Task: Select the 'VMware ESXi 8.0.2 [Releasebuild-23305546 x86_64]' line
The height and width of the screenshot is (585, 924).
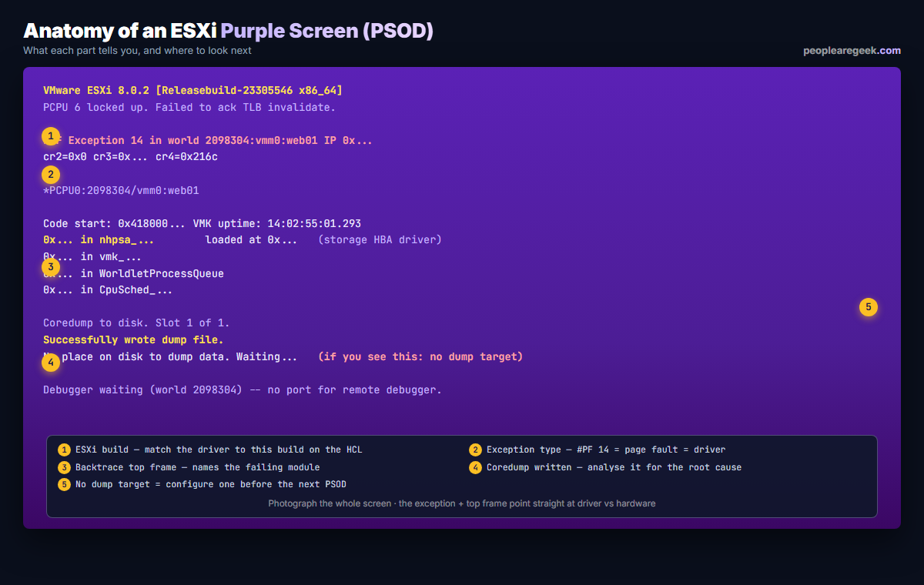Action: click(192, 90)
